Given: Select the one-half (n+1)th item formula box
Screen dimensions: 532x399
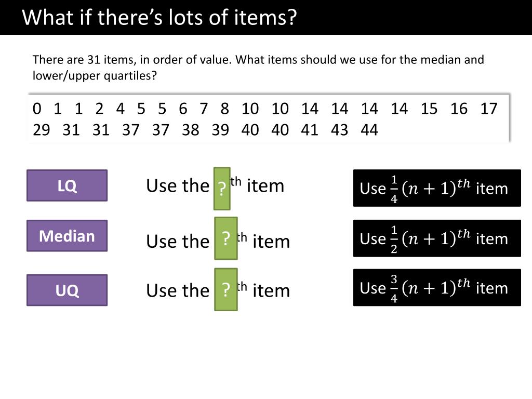Looking at the screenshot, I should click(437, 238).
